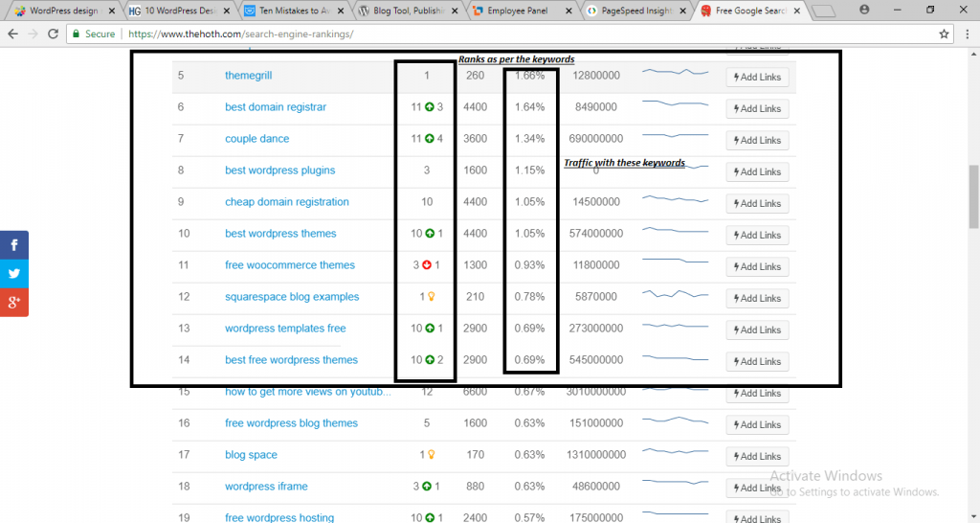Click the Facebook share icon
980x523 pixels.
[14, 245]
